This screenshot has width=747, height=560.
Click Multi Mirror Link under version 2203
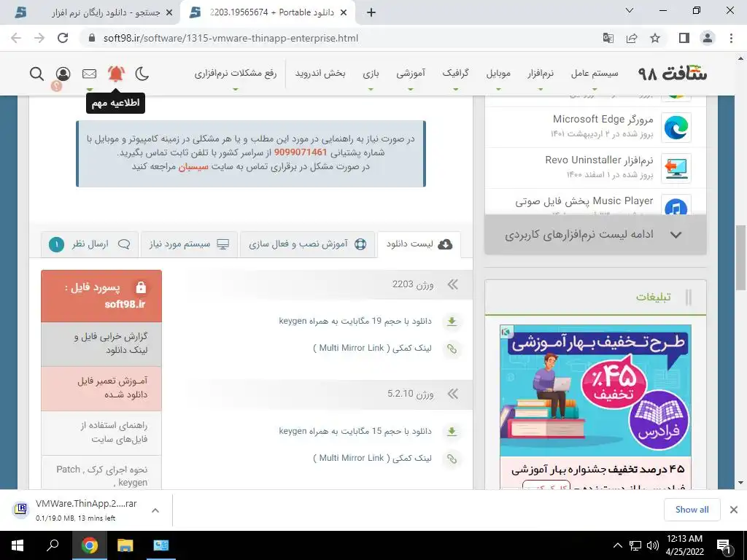(x=373, y=348)
